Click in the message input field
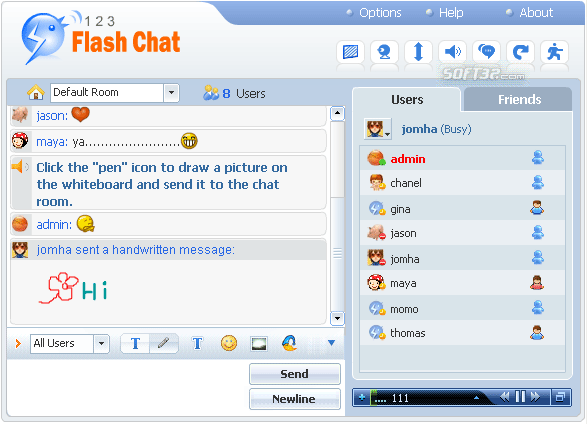Image resolution: width=587 pixels, height=424 pixels. tap(127, 387)
